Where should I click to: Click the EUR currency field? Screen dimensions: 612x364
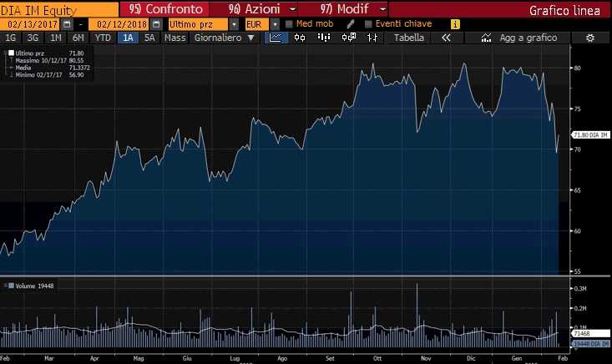pos(256,24)
